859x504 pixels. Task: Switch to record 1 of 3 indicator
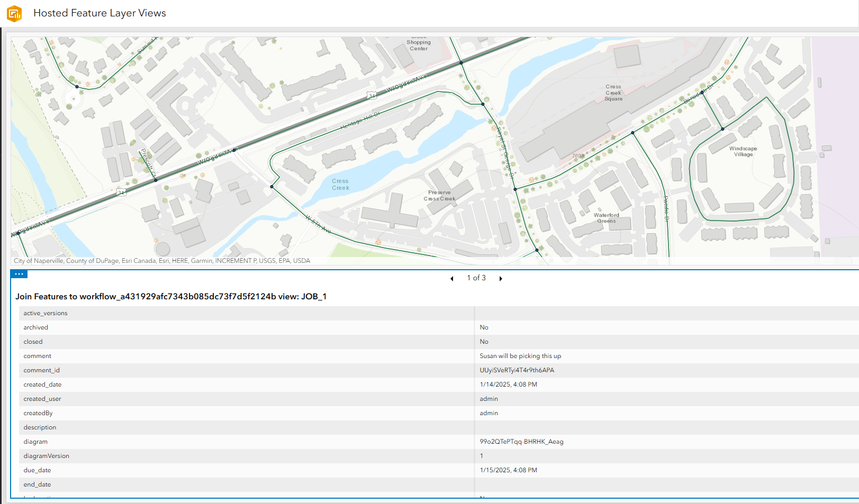(476, 278)
